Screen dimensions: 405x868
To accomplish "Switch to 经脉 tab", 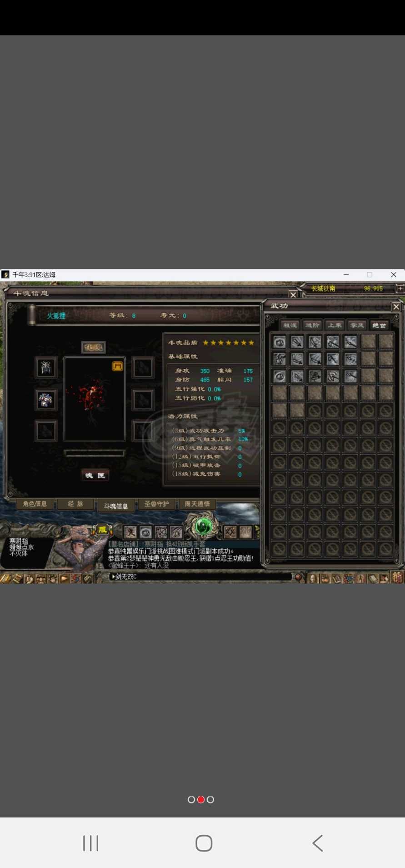I will (75, 504).
